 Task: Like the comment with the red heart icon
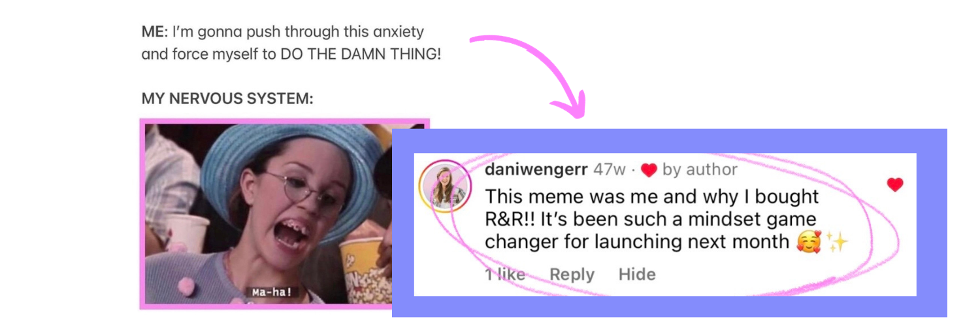coord(895,185)
